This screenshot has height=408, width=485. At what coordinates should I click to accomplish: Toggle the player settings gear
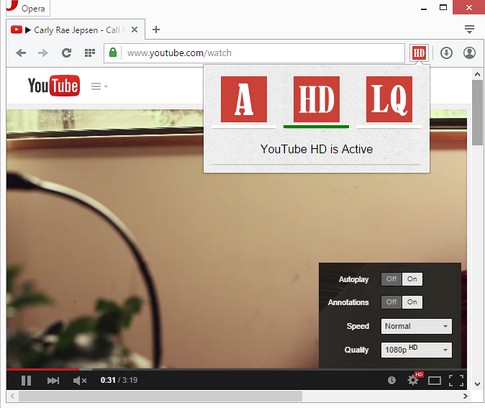(x=413, y=380)
